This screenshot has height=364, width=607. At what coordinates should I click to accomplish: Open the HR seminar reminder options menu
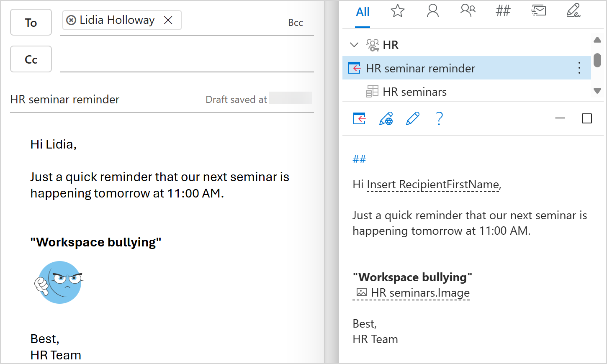point(579,68)
